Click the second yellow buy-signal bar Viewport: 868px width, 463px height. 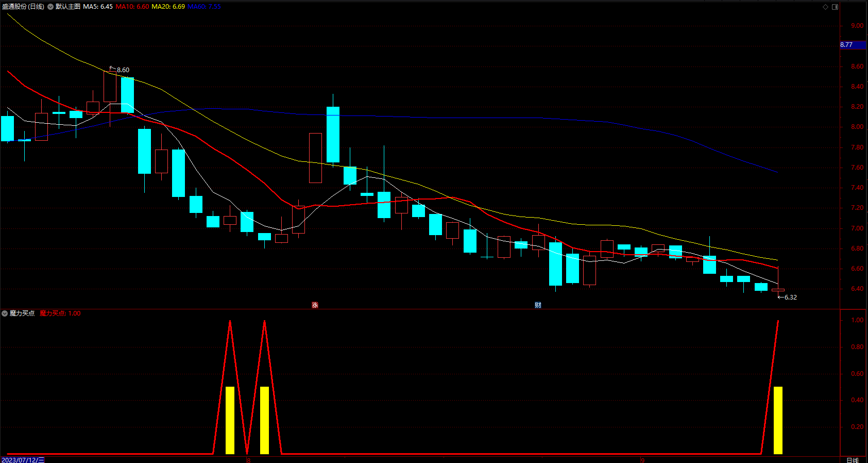click(x=264, y=420)
